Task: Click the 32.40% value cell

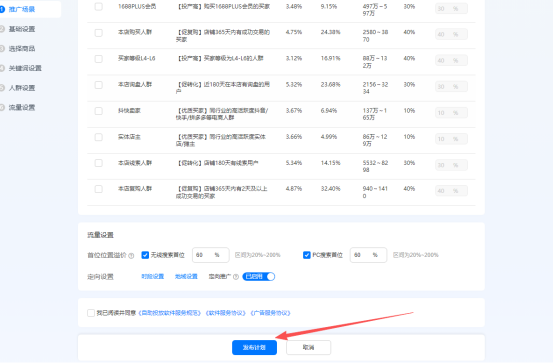Action: click(x=330, y=189)
